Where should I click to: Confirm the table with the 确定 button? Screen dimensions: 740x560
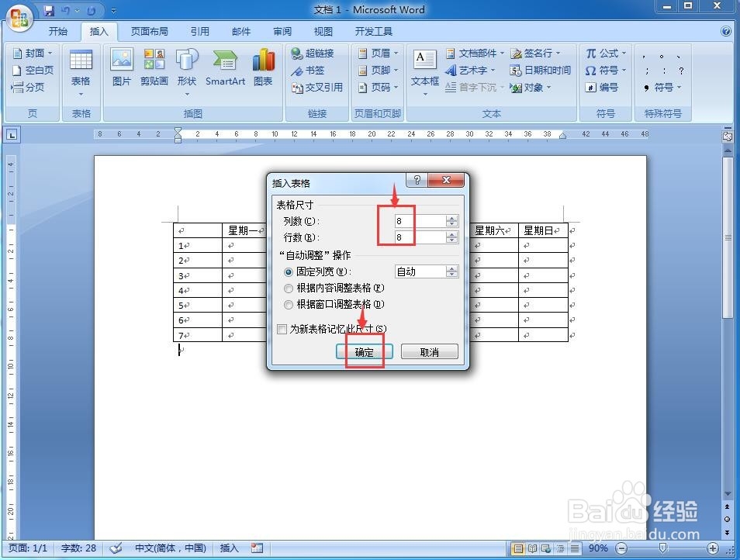tap(364, 351)
